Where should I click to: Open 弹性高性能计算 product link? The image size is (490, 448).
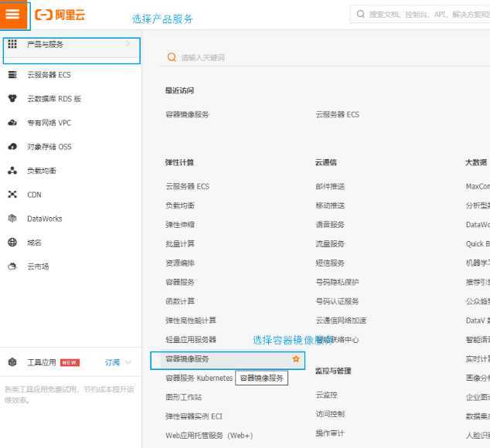(191, 321)
